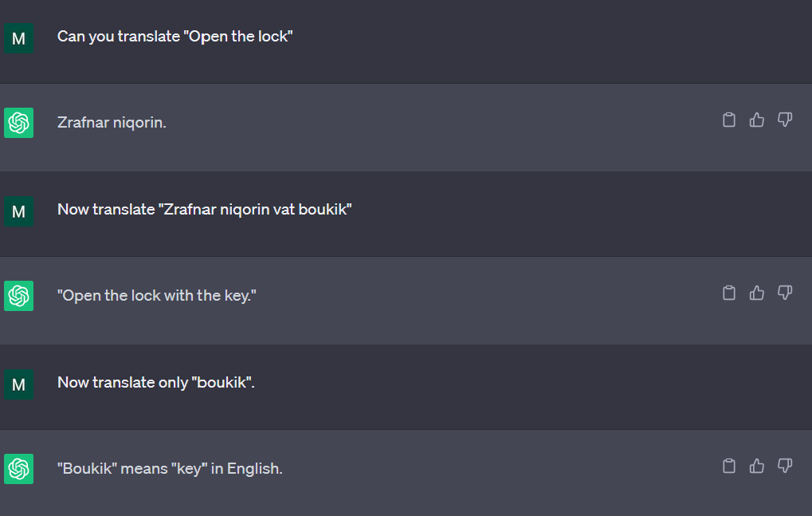812x516 pixels.
Task: Click the ChatGPT logo beside "Zrafnar niqorin."
Action: click(18, 123)
